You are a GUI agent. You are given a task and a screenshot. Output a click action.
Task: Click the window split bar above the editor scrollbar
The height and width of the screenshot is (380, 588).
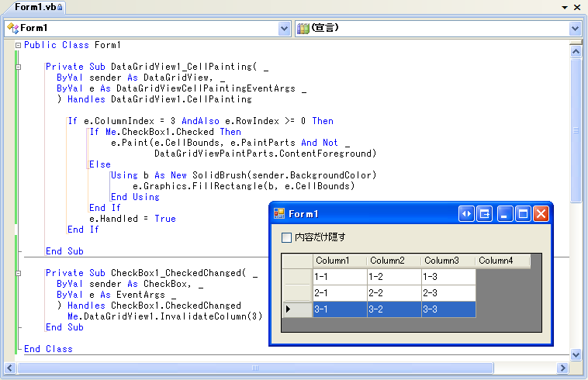[576, 42]
